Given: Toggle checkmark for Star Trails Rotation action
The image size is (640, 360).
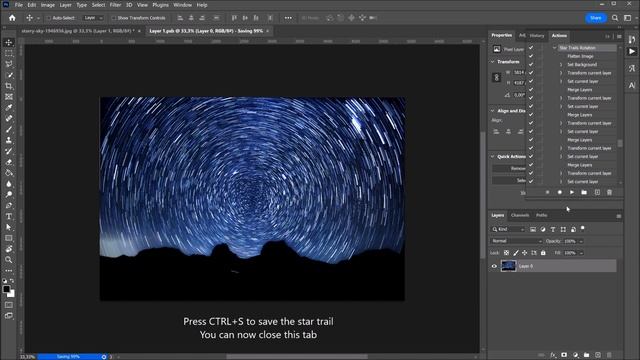Looking at the screenshot, I should coord(531,48).
